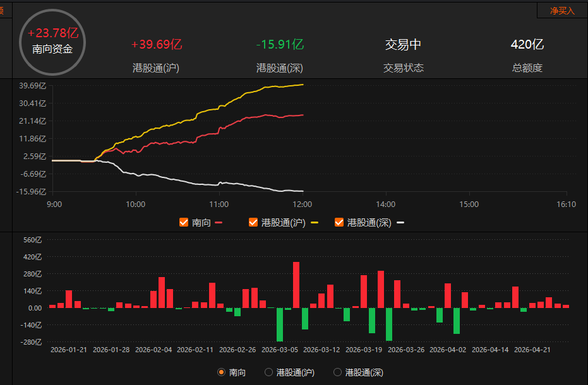
Task: Select the 南向 radio button below bar chart
Action: point(221,372)
